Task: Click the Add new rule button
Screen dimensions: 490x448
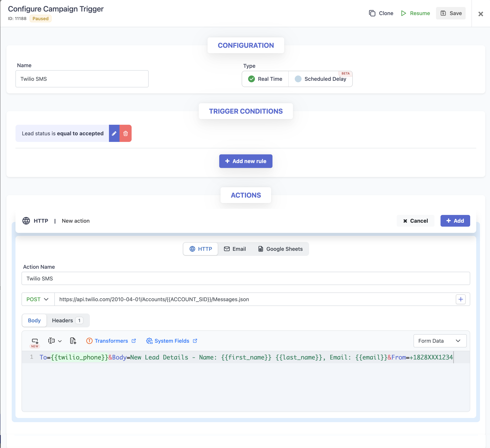Action: (245, 161)
